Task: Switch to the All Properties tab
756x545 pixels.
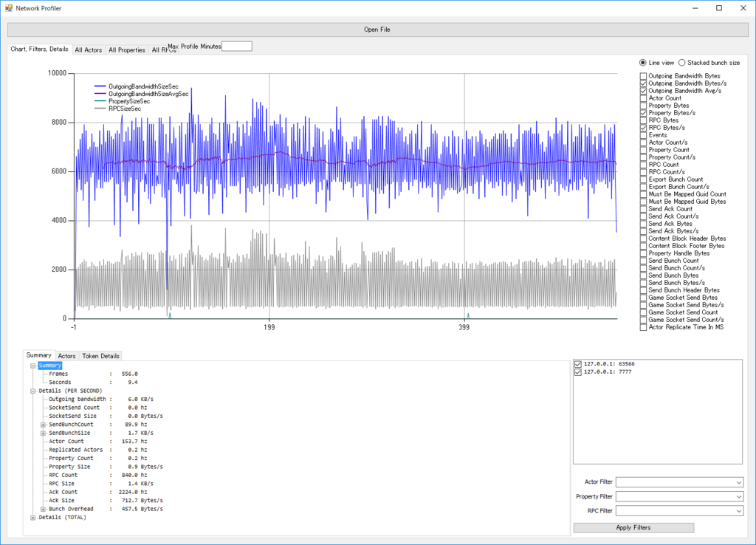Action: click(x=127, y=49)
